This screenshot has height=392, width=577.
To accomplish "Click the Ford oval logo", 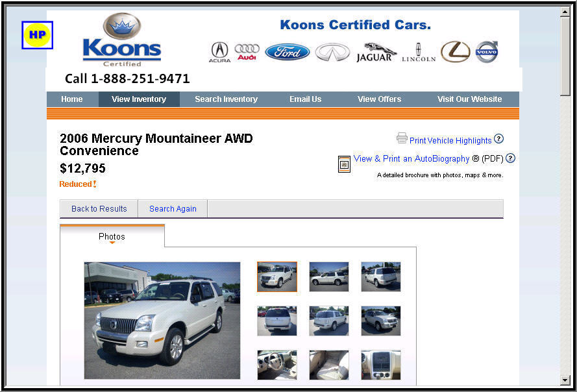I will coord(287,52).
